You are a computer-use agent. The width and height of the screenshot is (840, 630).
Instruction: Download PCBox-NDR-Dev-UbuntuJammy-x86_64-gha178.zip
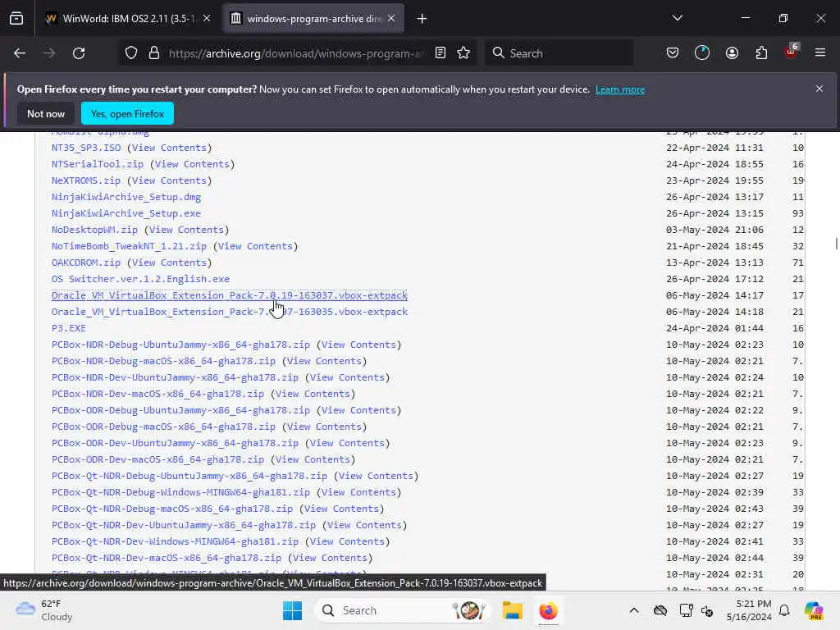pyautogui.click(x=175, y=377)
